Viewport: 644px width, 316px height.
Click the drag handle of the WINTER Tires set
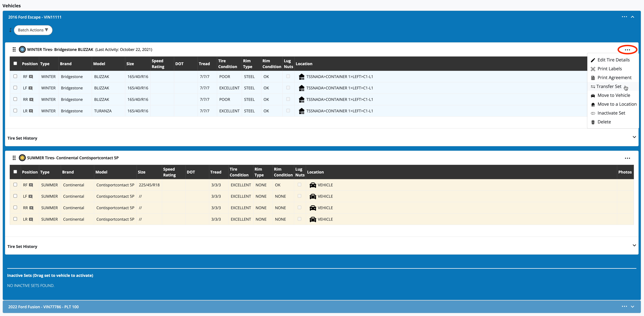[14, 49]
